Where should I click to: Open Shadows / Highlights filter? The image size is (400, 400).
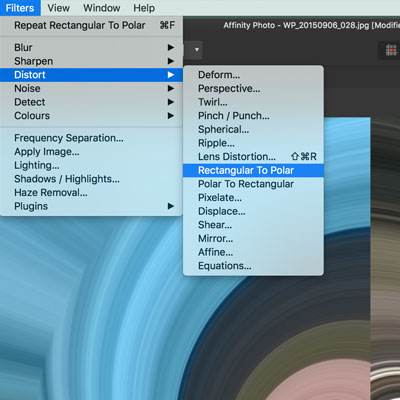[x=91, y=179]
